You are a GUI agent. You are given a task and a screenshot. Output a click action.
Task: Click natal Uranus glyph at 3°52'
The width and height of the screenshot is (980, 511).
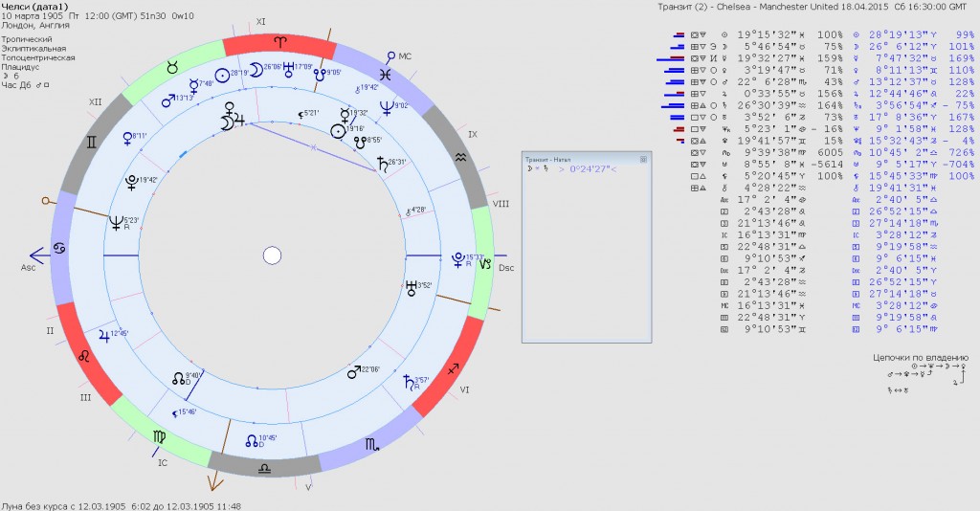(x=412, y=288)
